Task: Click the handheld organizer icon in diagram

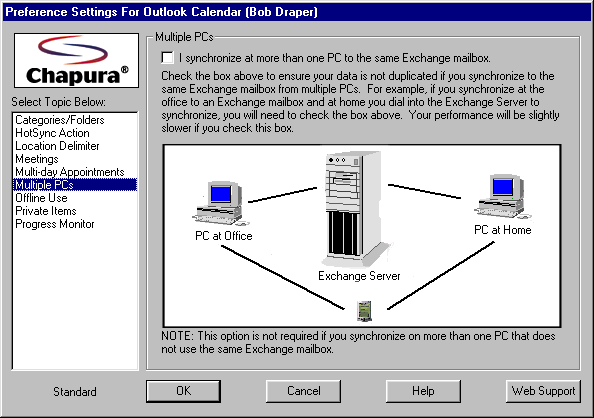Action: [x=364, y=311]
